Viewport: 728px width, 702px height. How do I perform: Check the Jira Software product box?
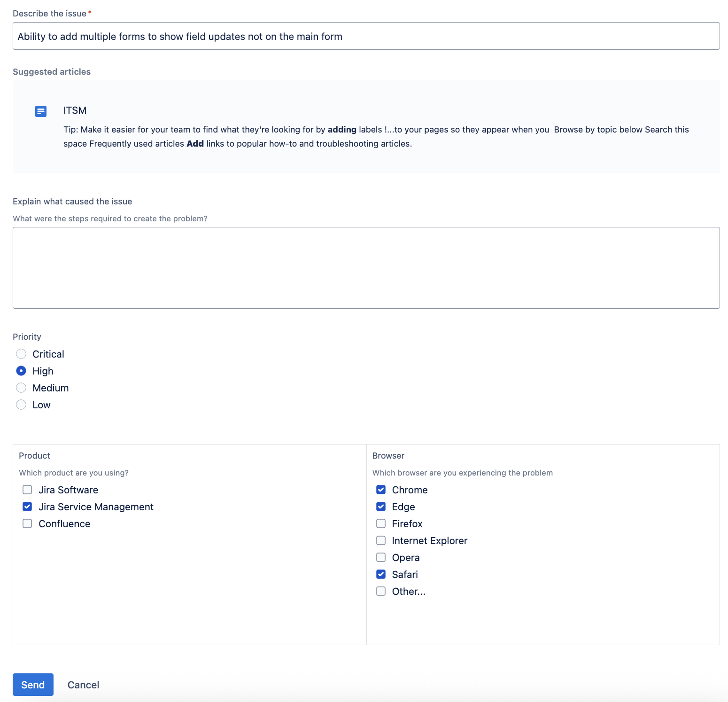[27, 490]
